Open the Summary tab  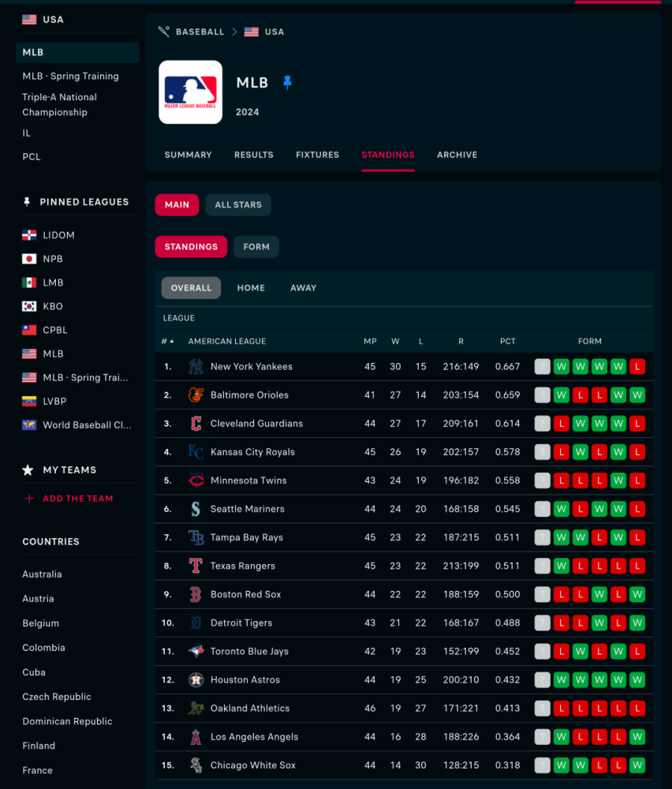(189, 155)
